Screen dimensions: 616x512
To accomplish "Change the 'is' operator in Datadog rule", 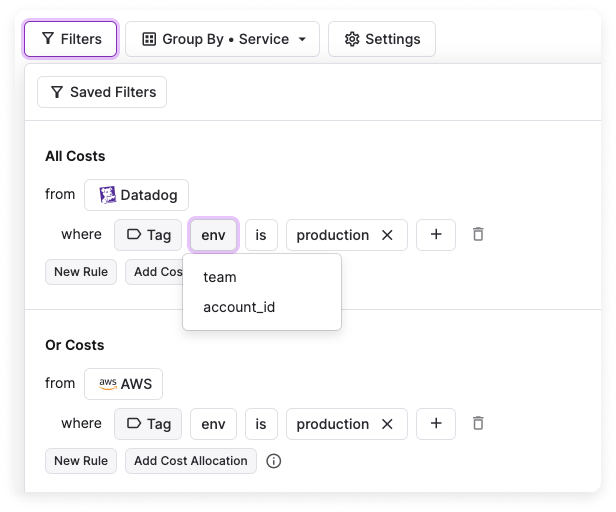I will coord(261,235).
